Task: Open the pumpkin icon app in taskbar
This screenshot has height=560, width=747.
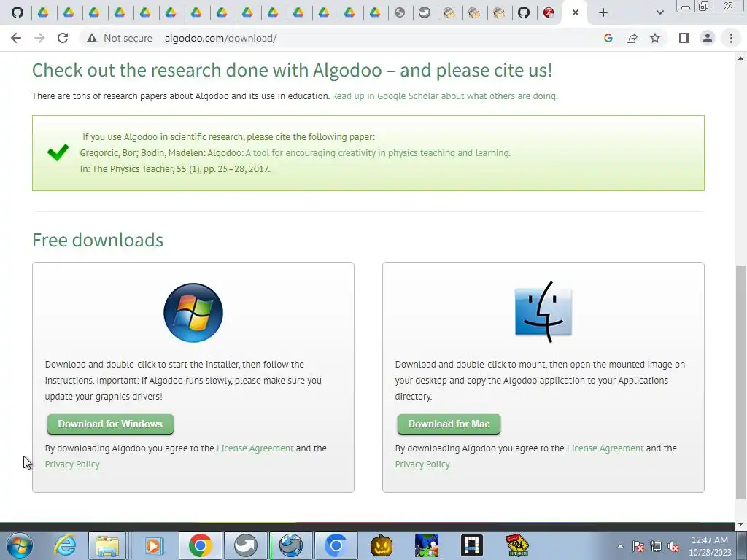Action: 382,545
